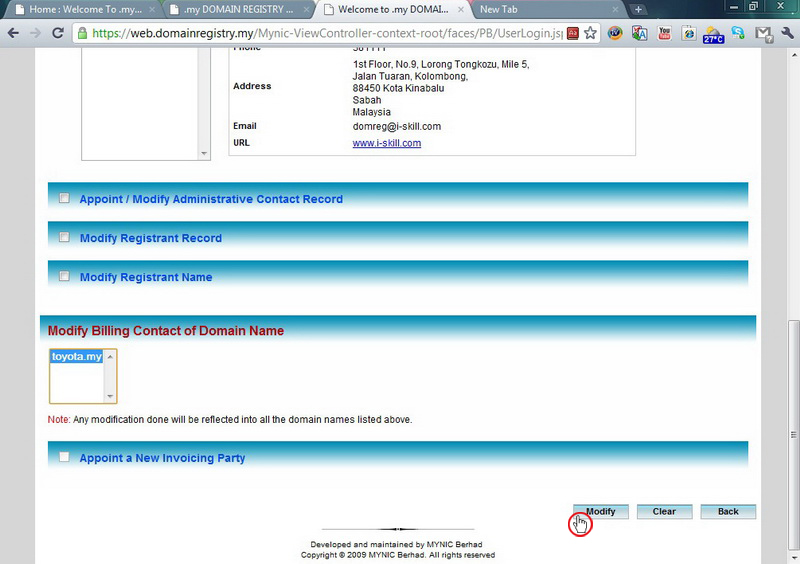Select the 'Welcome to .my DOMAI...' tab

[392, 9]
